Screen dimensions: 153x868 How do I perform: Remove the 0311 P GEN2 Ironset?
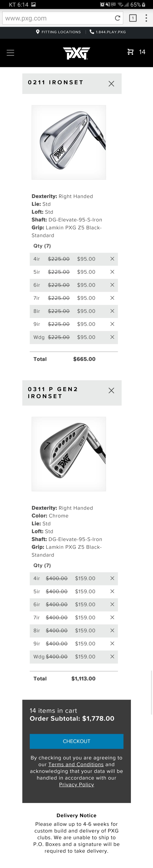[x=111, y=391]
